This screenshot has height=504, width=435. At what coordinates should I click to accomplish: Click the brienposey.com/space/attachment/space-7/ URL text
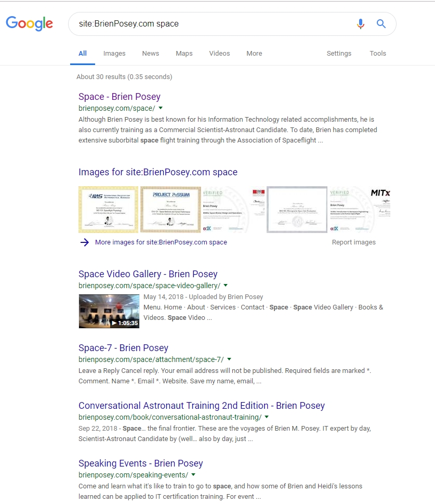(151, 360)
